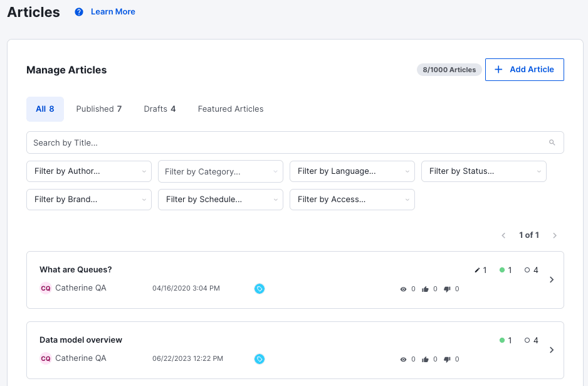Screen dimensions: 588x386
Task: Expand the What are Queues? row chevron
Action: point(552,280)
